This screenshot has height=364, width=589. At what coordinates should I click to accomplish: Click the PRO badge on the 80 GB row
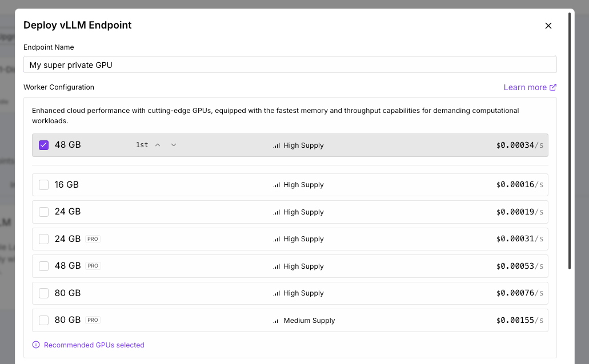click(93, 320)
